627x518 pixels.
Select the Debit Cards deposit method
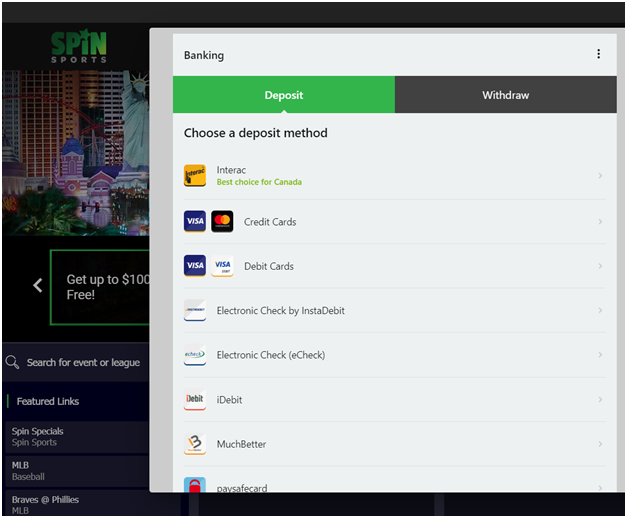point(395,266)
